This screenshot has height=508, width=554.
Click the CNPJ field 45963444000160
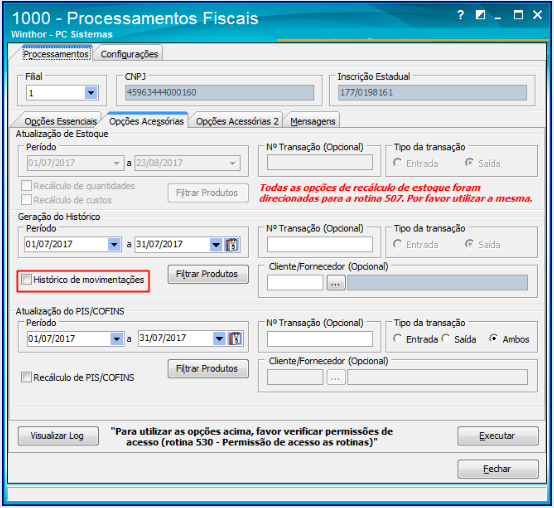click(x=219, y=93)
